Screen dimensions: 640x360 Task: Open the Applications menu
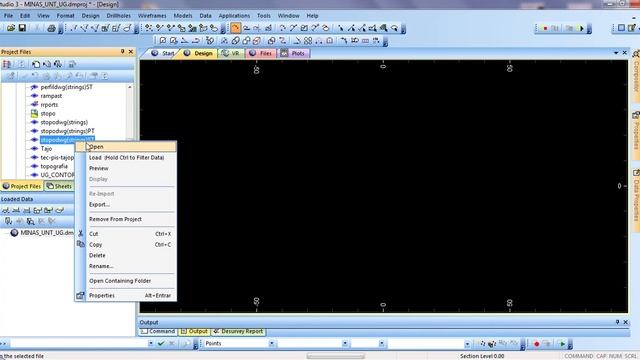234,16
